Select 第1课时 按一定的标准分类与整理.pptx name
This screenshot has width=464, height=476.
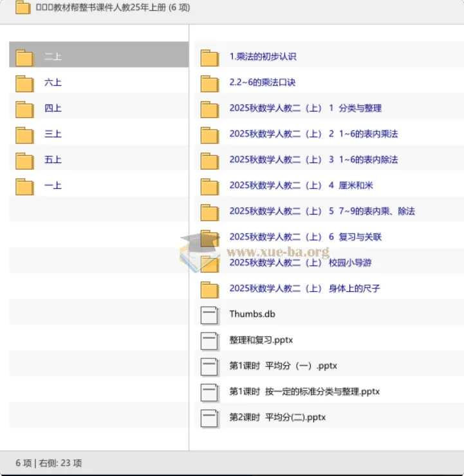pos(304,392)
